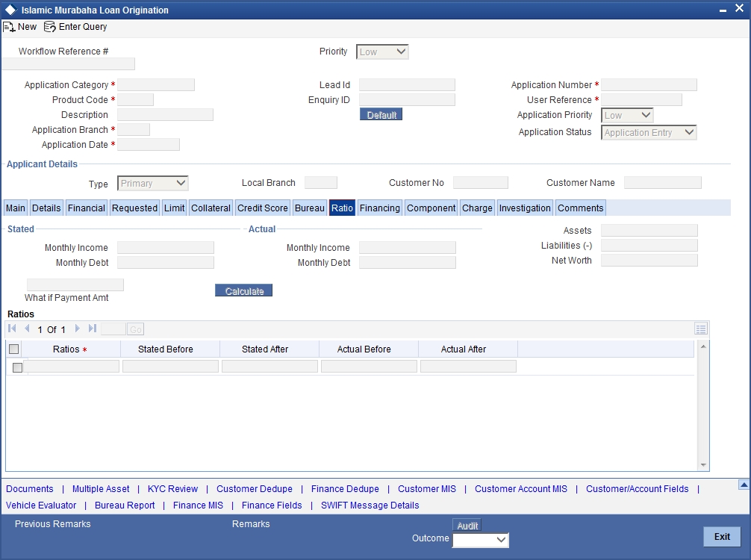Click the Stated Before column header
This screenshot has width=751, height=560.
[x=166, y=349]
